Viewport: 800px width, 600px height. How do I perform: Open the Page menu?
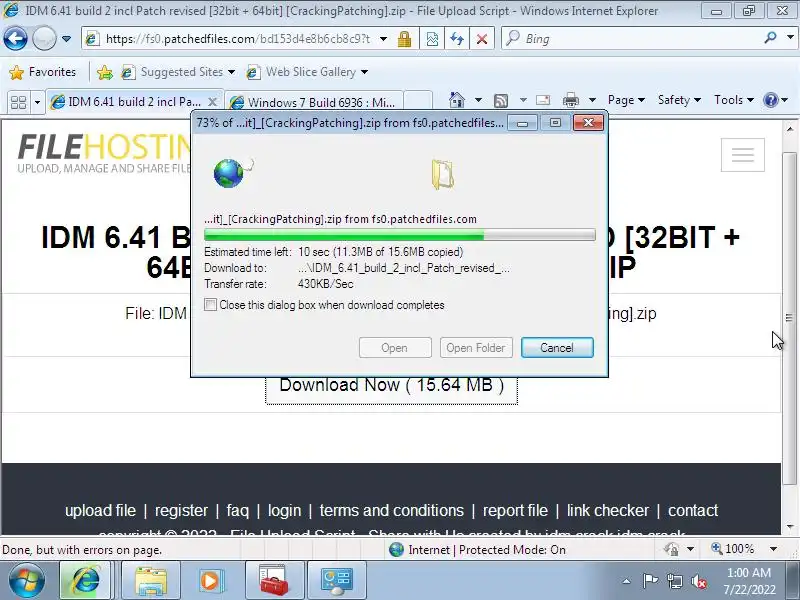click(x=626, y=100)
